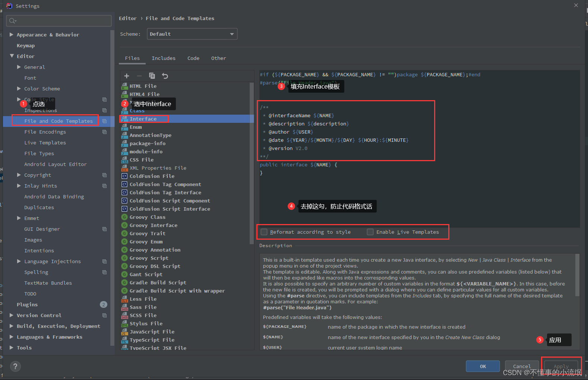
Task: Select File Types in settings tree
Action: (39, 154)
